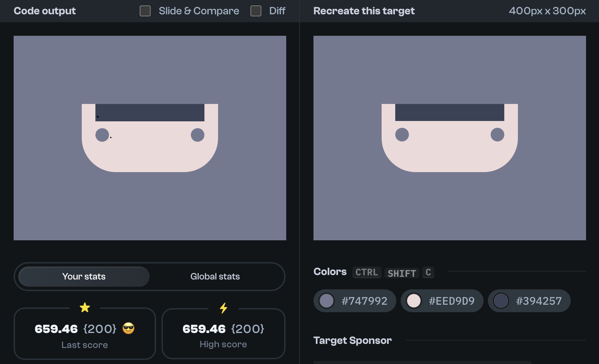599x364 pixels.
Task: Click the C key hint badge
Action: coord(428,272)
